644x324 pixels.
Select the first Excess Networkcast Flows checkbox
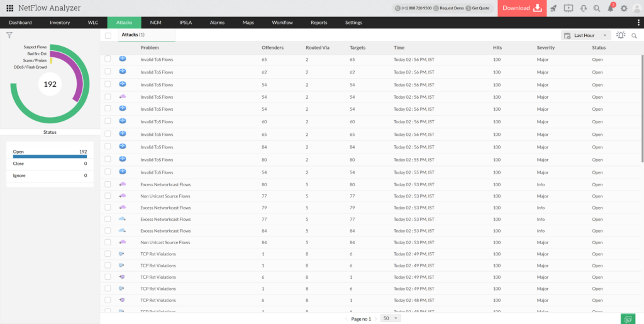pyautogui.click(x=108, y=184)
